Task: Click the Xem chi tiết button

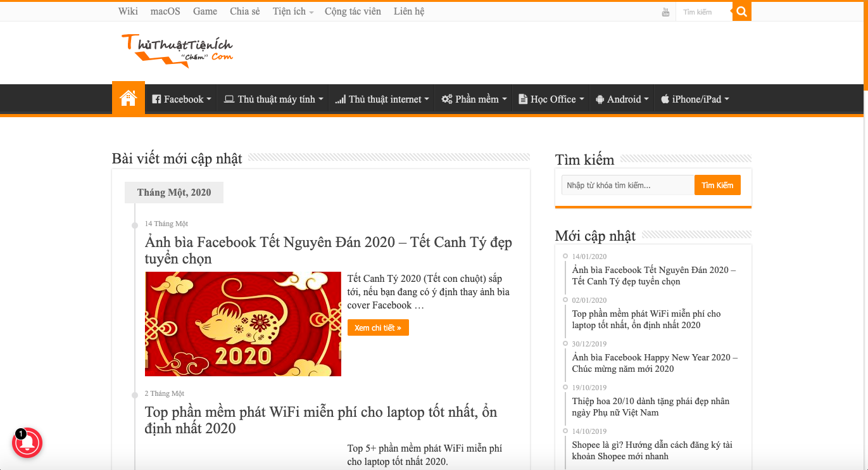Action: tap(378, 327)
